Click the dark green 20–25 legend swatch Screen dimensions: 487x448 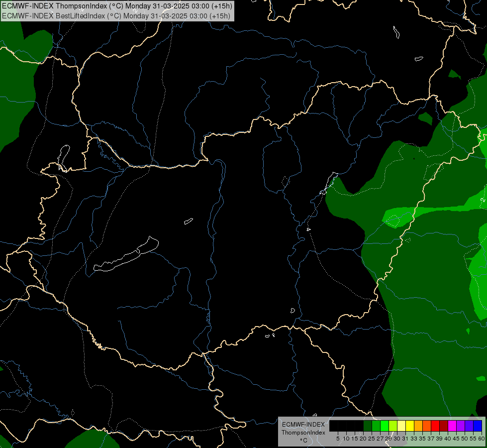coord(368,426)
